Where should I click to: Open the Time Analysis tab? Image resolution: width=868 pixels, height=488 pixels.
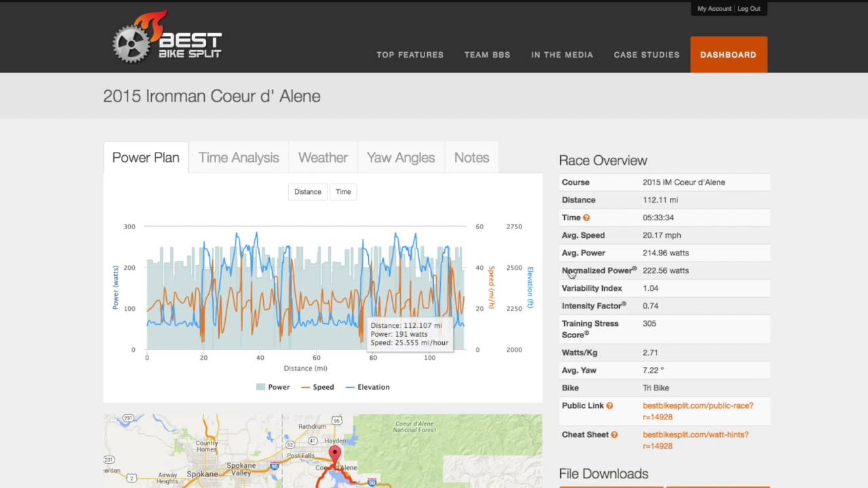tap(239, 157)
